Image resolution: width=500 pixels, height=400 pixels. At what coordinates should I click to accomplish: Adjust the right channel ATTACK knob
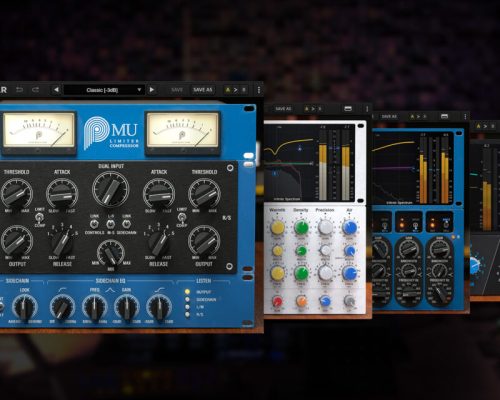point(159,194)
